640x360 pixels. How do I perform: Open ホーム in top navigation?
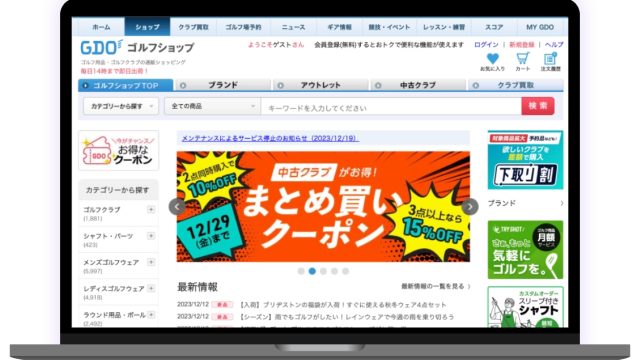pyautogui.click(x=101, y=27)
